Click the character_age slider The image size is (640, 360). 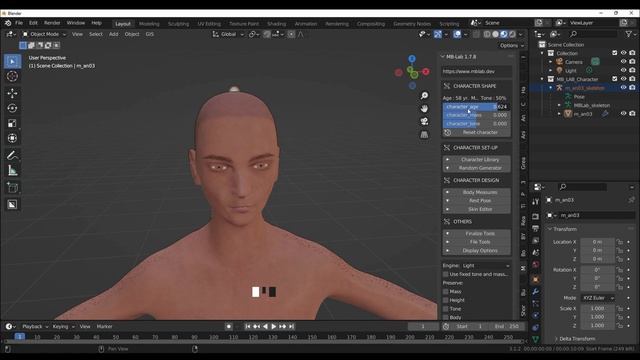(476, 107)
